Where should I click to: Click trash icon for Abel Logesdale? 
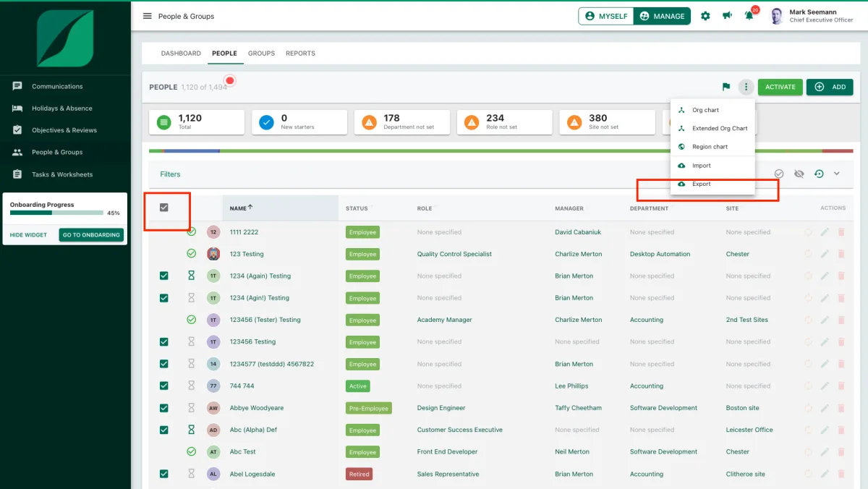click(x=841, y=474)
